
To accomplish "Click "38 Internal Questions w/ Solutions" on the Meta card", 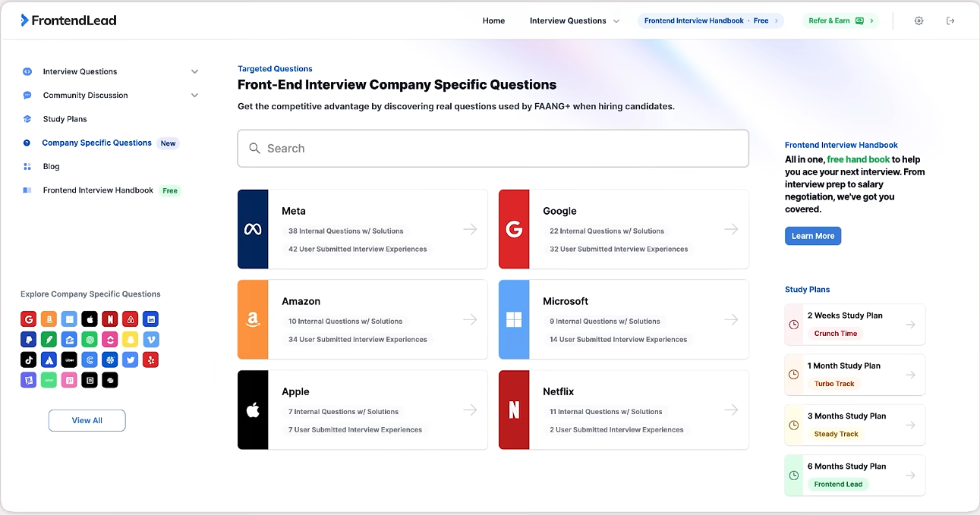I will (x=345, y=231).
